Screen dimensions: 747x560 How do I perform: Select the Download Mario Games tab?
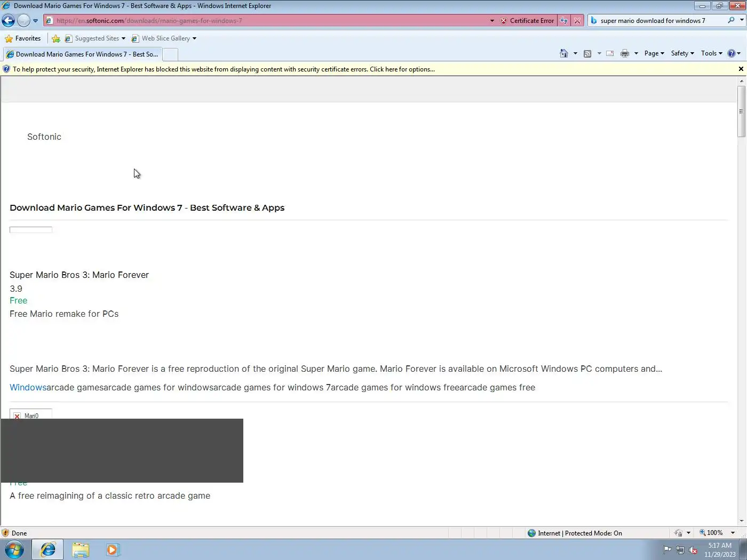click(x=82, y=54)
